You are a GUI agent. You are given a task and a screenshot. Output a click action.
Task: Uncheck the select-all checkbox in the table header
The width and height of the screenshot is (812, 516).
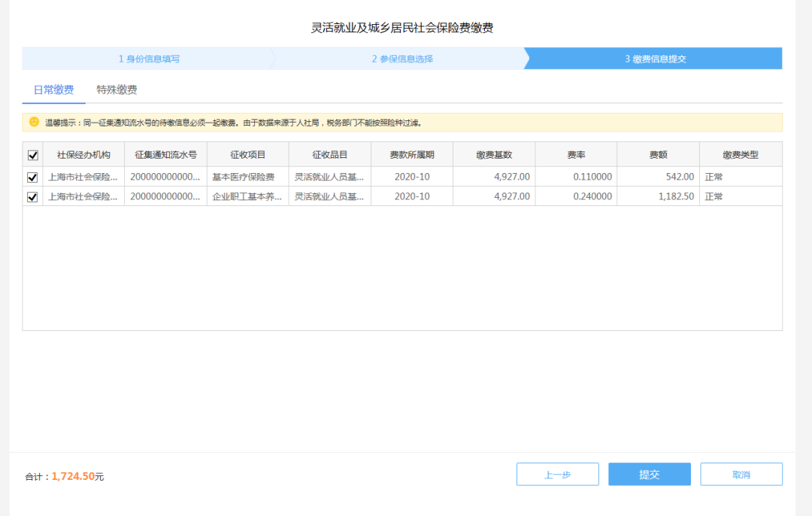coord(33,153)
